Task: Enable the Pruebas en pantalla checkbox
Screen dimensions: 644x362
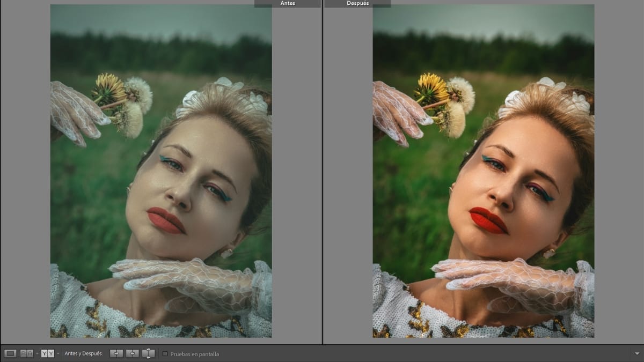Action: pos(165,354)
